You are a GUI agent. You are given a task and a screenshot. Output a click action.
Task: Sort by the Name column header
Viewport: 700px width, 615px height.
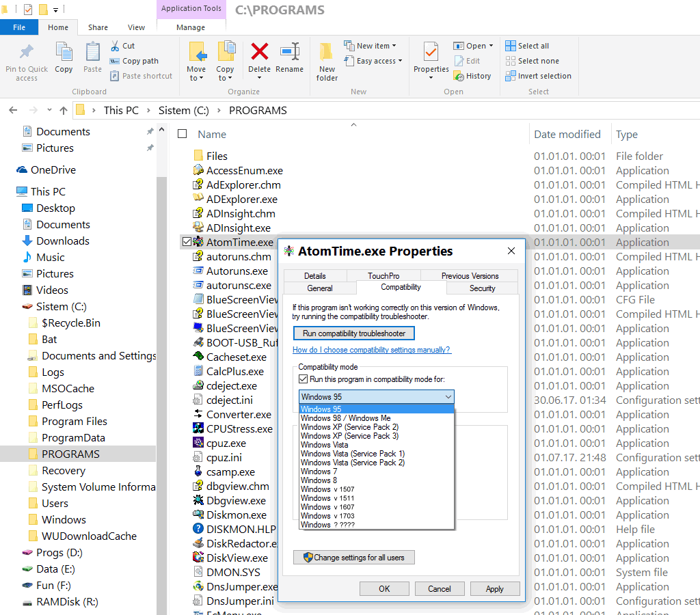212,135
